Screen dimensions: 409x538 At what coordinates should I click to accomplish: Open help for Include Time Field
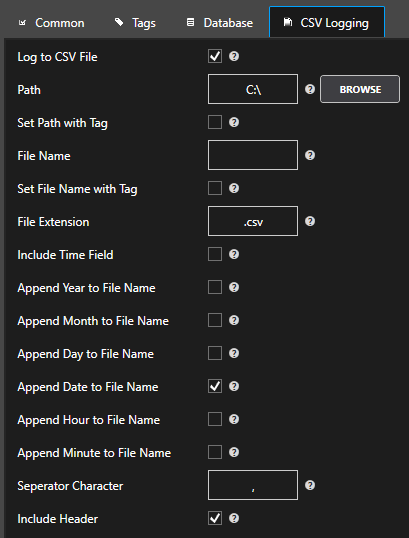point(234,254)
